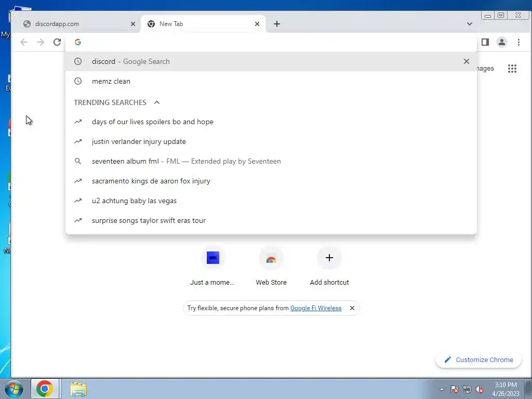Click the Chrome back arrow
Screen dimensions: 532x399
tap(24, 42)
